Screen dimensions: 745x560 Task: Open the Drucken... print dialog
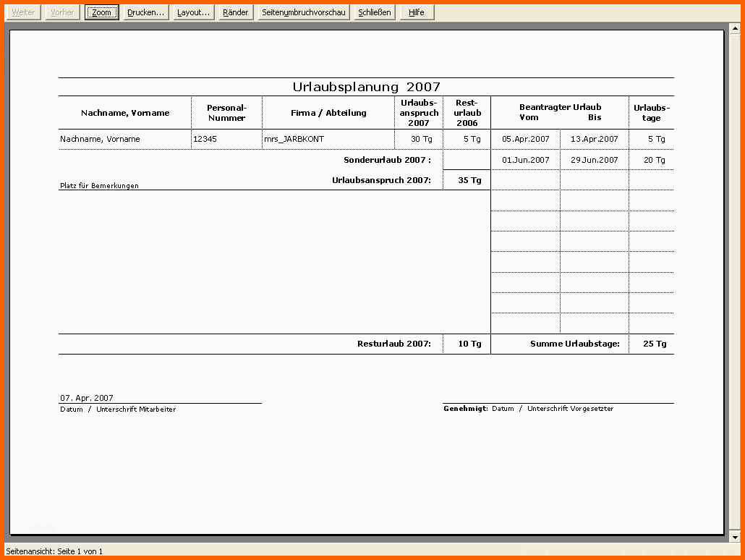(145, 12)
